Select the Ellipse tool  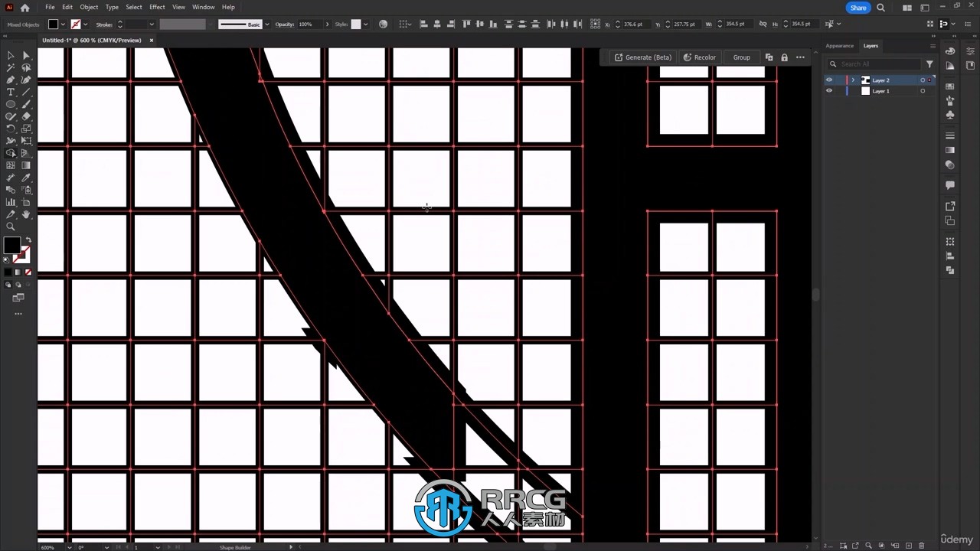click(x=11, y=104)
